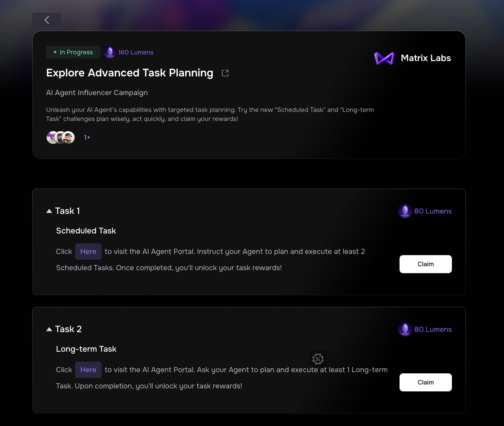
Task: Select the rightmost participant avatar
Action: (x=69, y=137)
